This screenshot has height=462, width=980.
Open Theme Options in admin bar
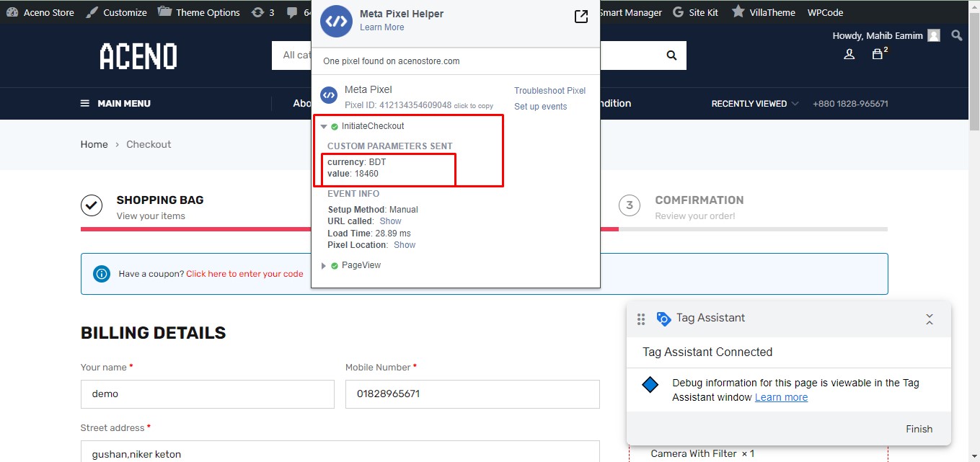tap(199, 12)
